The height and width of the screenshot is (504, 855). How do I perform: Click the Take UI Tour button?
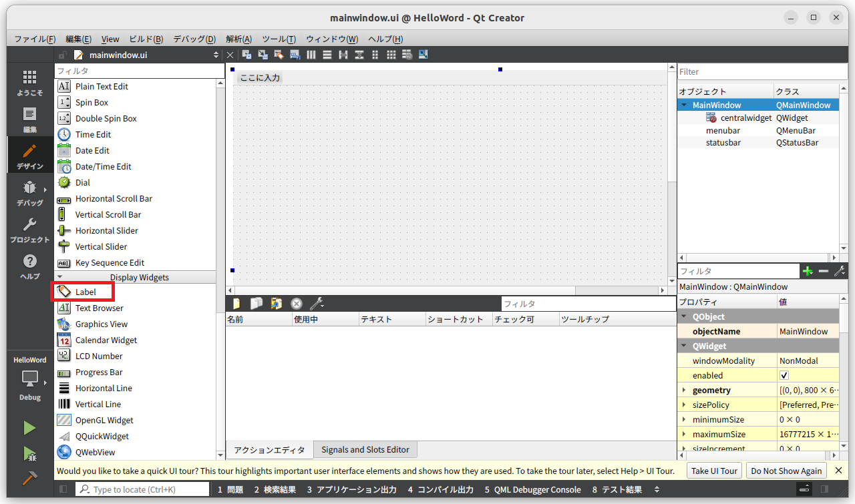(714, 471)
